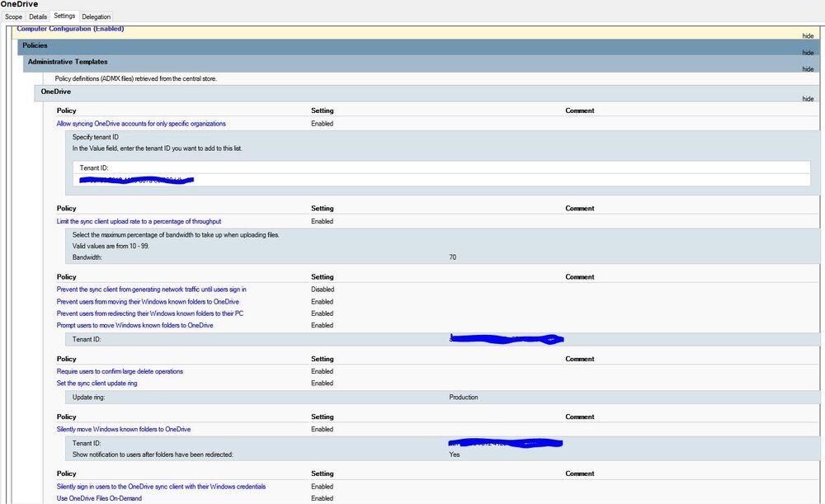Click the Production update ring value
Image resolution: width=825 pixels, height=504 pixels.
pyautogui.click(x=464, y=398)
